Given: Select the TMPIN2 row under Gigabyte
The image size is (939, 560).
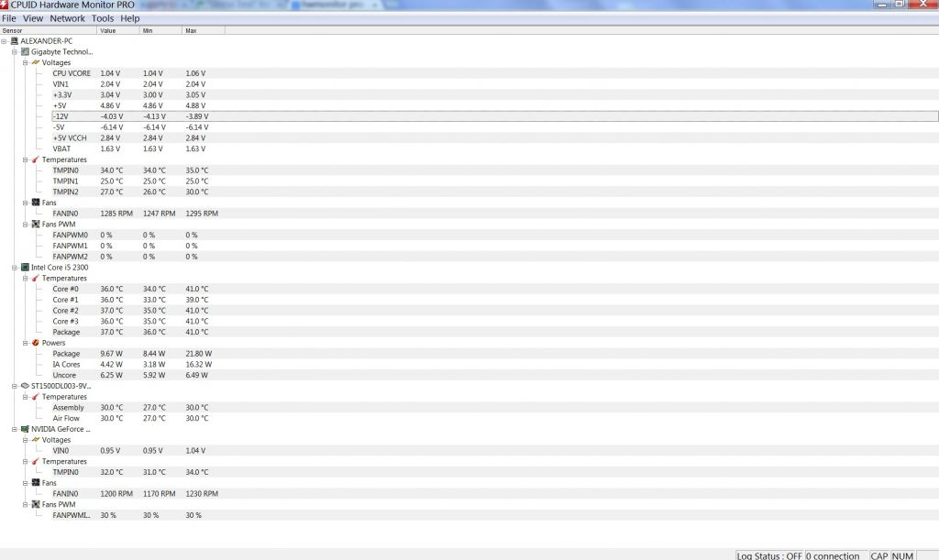Looking at the screenshot, I should tap(494, 192).
